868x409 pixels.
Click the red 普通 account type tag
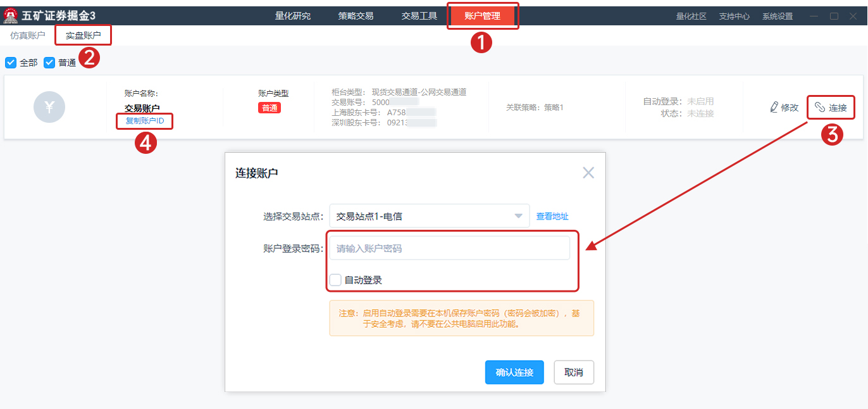pyautogui.click(x=270, y=108)
